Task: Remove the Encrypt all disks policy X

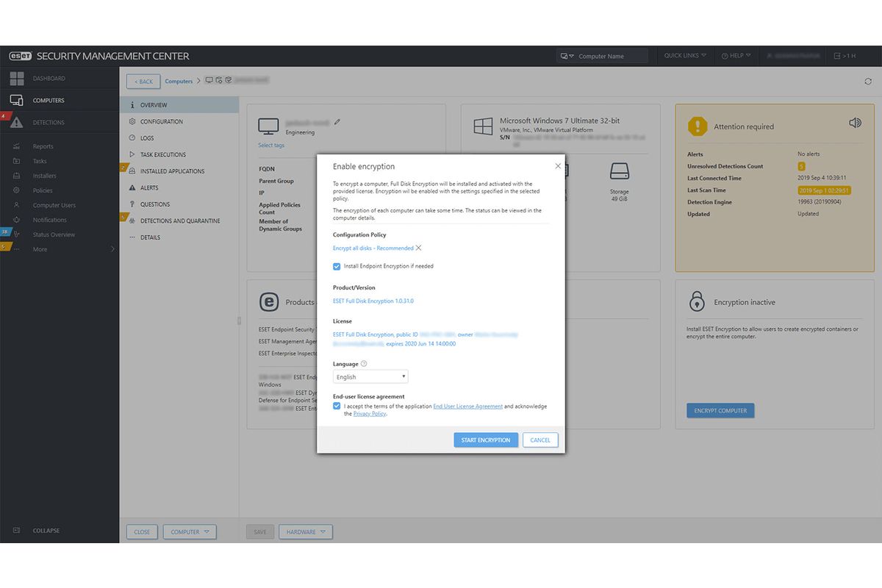Action: click(x=419, y=248)
